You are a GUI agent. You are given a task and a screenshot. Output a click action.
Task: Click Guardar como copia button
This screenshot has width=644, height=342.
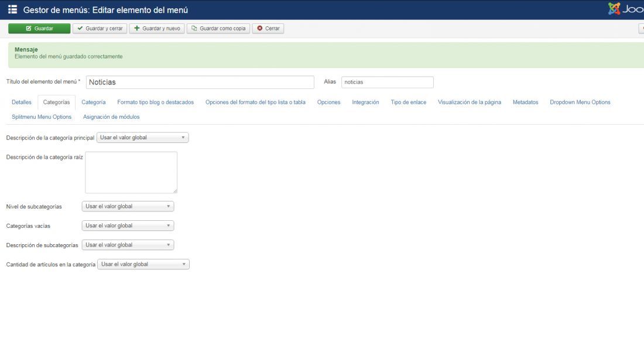(218, 28)
